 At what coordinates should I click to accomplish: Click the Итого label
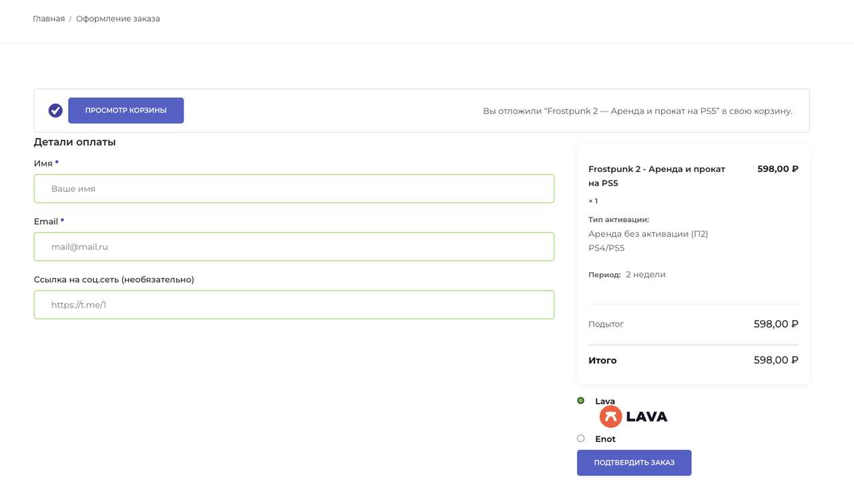(x=602, y=361)
